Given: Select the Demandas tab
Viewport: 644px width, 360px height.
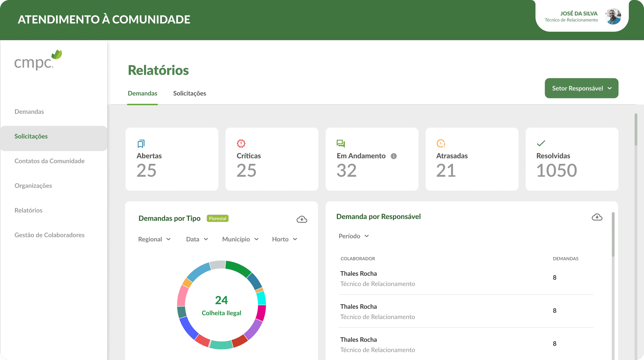Looking at the screenshot, I should (142, 93).
